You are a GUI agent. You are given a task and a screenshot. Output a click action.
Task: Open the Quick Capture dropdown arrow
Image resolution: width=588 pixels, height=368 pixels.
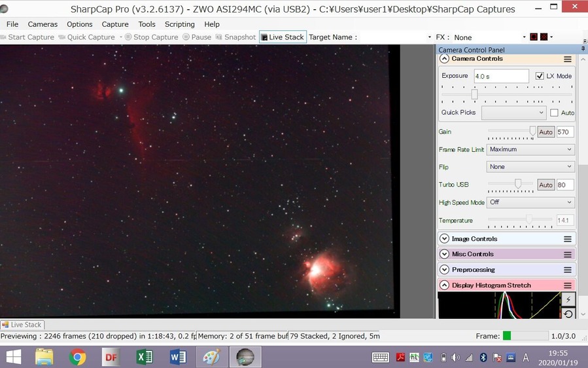[121, 37]
